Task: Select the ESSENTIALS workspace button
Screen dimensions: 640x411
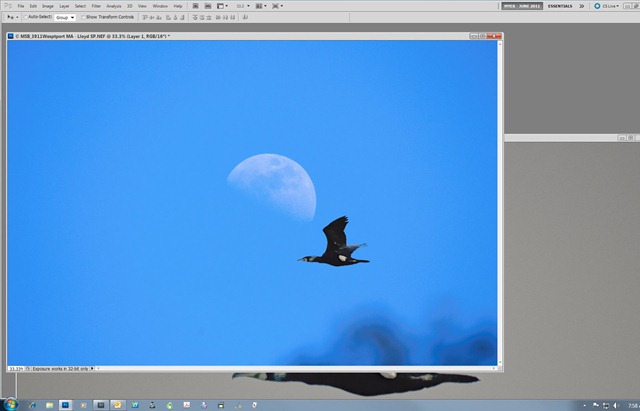Action: point(560,6)
